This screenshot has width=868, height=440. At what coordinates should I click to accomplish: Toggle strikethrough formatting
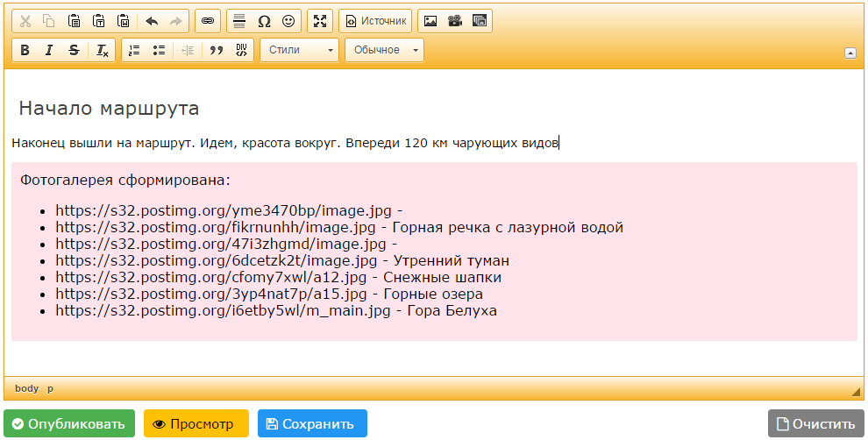point(74,50)
